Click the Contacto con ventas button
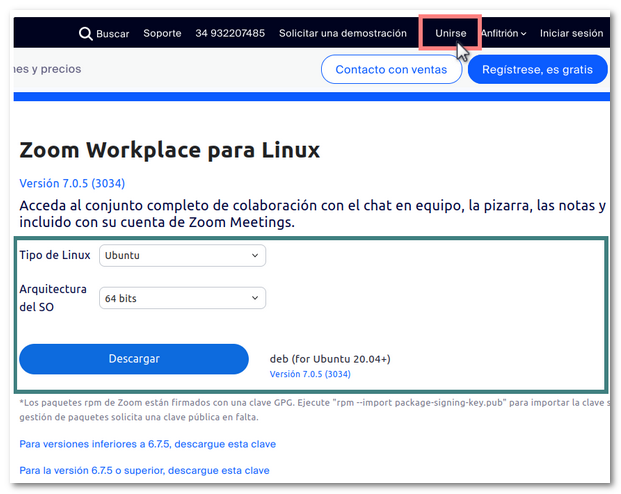The image size is (621, 494). [391, 69]
